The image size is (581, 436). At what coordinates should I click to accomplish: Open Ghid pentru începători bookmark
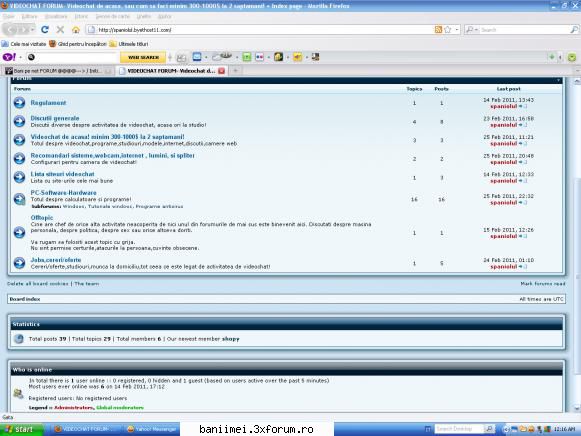tap(78, 44)
